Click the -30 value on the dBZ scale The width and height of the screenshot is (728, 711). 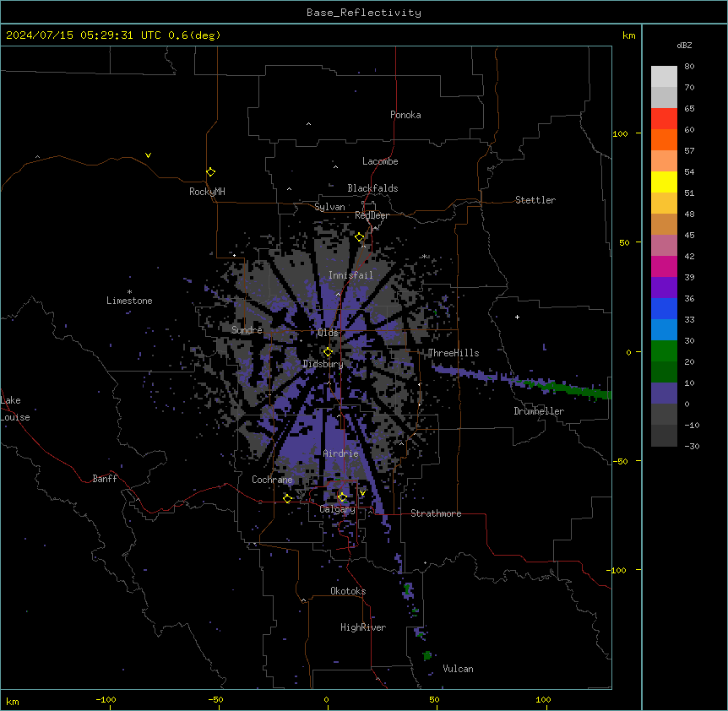click(x=692, y=447)
